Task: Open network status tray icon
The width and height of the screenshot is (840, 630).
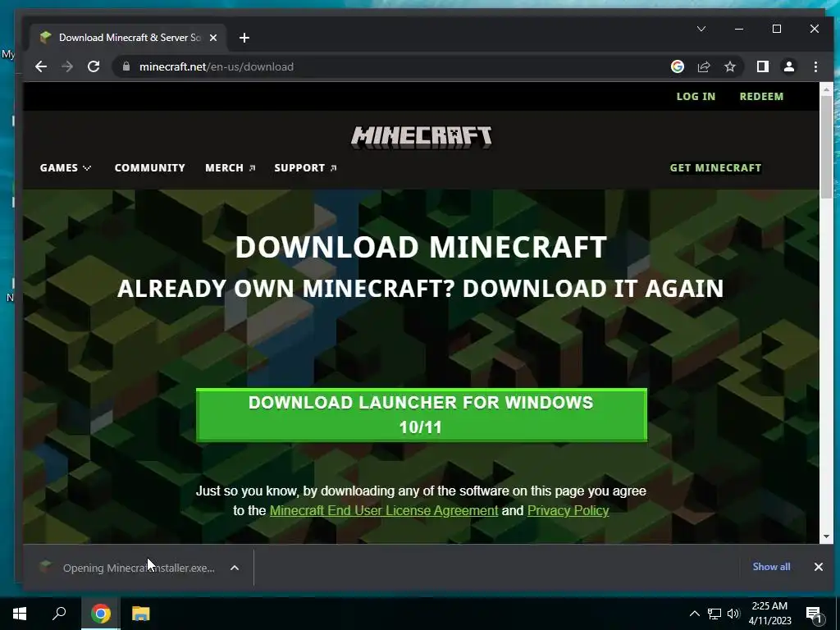Action: pyautogui.click(x=714, y=614)
